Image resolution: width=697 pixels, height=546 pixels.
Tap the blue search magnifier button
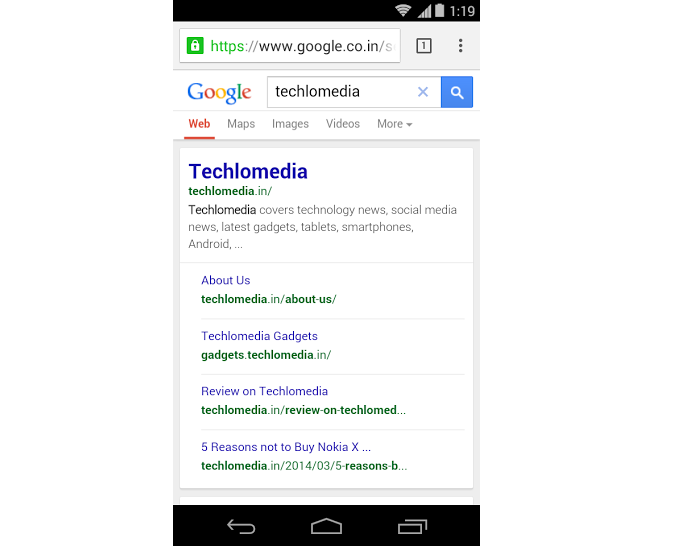[457, 92]
